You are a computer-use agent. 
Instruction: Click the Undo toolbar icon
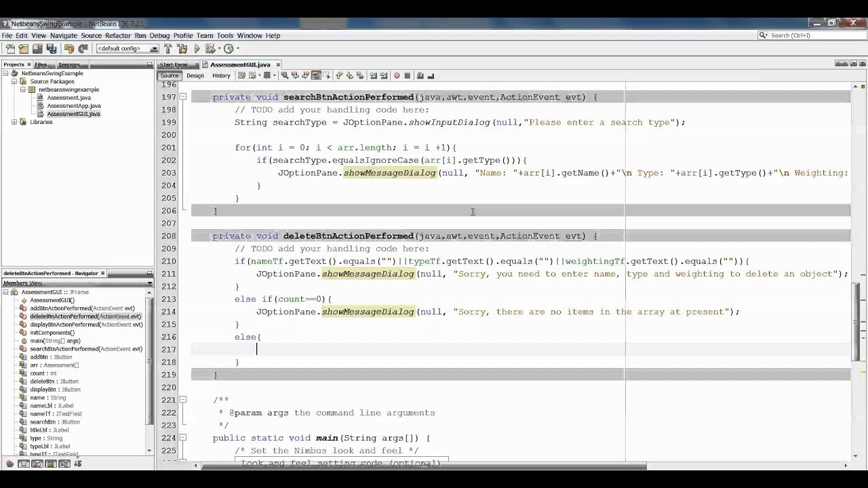68,49
